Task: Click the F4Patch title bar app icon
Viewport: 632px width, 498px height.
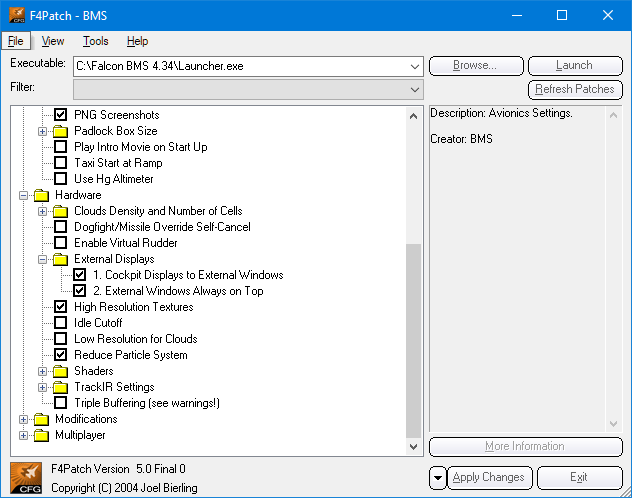Action: (17, 15)
